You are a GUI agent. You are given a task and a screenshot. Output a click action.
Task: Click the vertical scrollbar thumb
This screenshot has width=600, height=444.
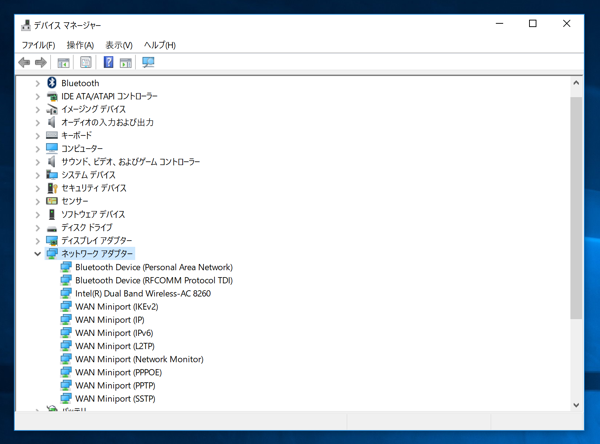coord(576,208)
